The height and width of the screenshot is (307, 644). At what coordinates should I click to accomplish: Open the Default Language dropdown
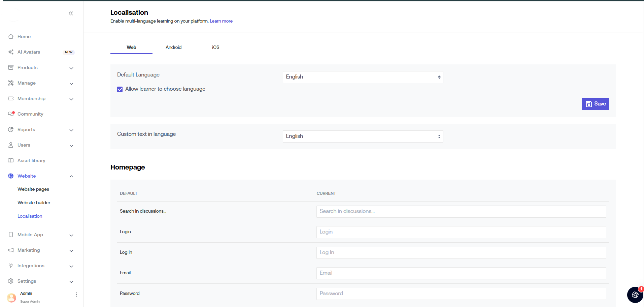pyautogui.click(x=363, y=77)
